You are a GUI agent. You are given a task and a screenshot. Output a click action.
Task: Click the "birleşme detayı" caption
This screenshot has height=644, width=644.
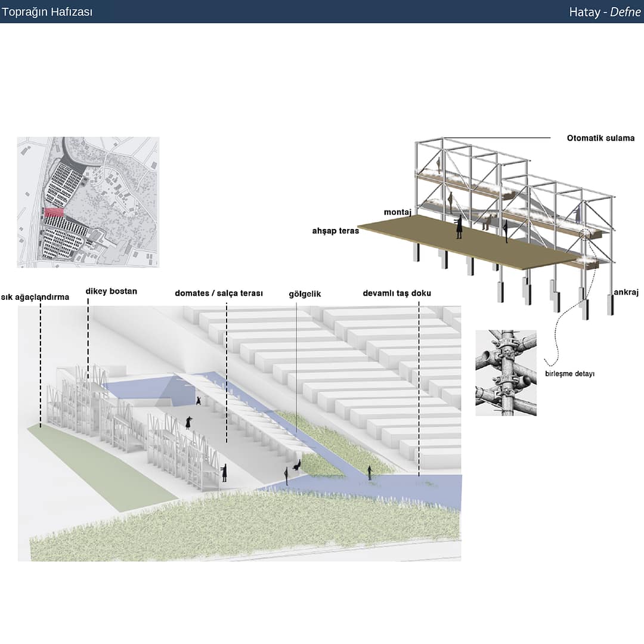[570, 374]
